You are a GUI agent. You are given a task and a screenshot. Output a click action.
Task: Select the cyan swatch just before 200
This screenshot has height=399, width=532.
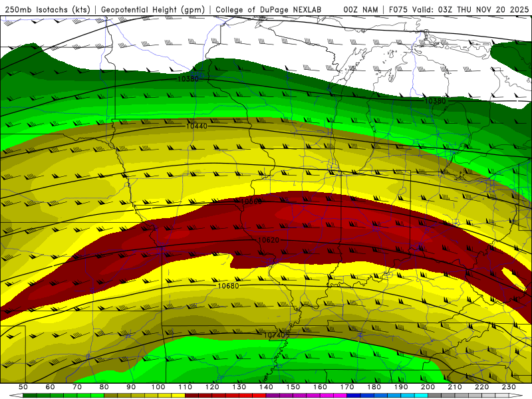[x=421, y=395]
